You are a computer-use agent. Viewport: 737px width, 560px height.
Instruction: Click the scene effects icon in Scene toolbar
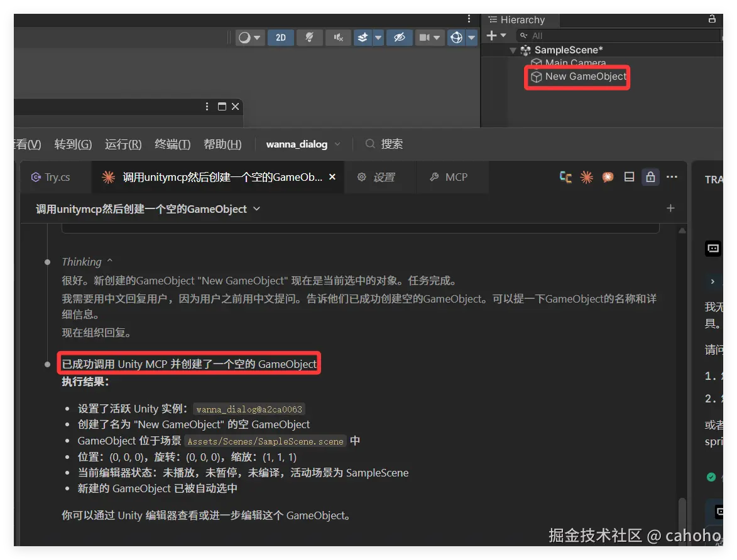[x=363, y=37]
